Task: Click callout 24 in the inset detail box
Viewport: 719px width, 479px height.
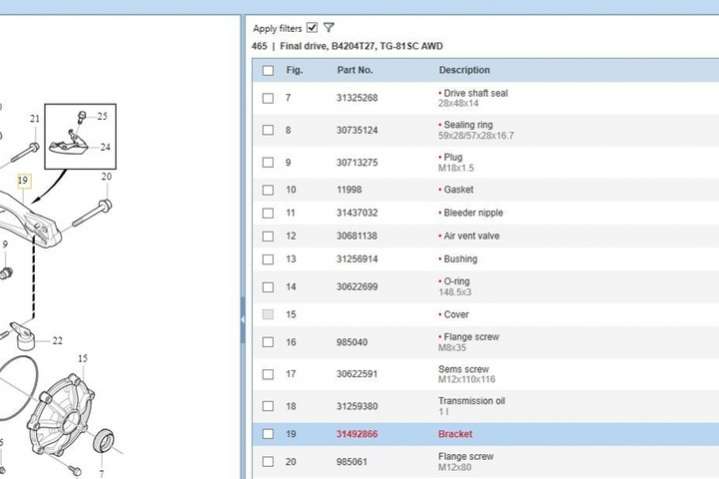Action: 104,146
